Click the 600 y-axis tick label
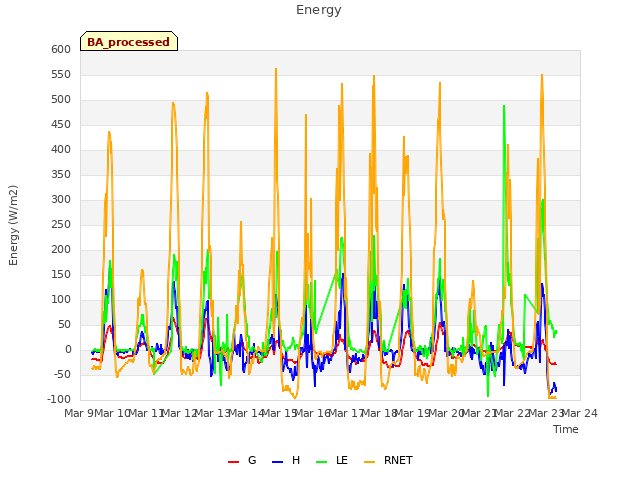The height and width of the screenshot is (480, 640). pyautogui.click(x=61, y=49)
